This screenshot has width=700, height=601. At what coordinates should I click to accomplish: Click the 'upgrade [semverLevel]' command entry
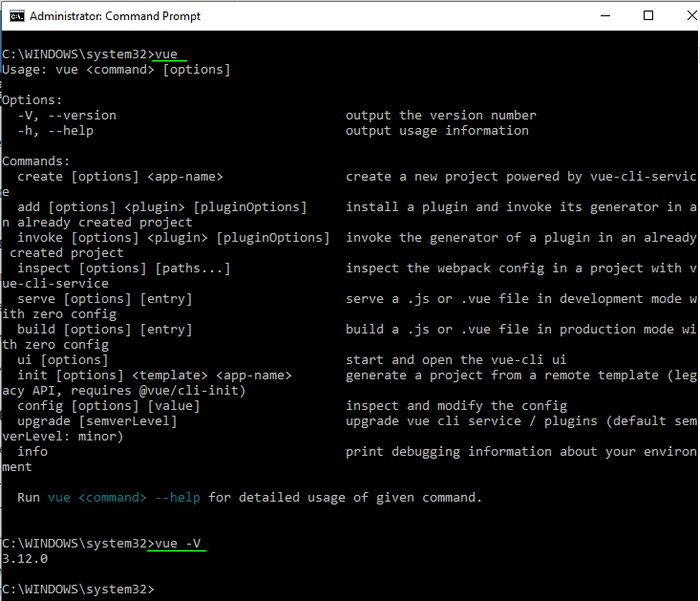click(x=97, y=421)
